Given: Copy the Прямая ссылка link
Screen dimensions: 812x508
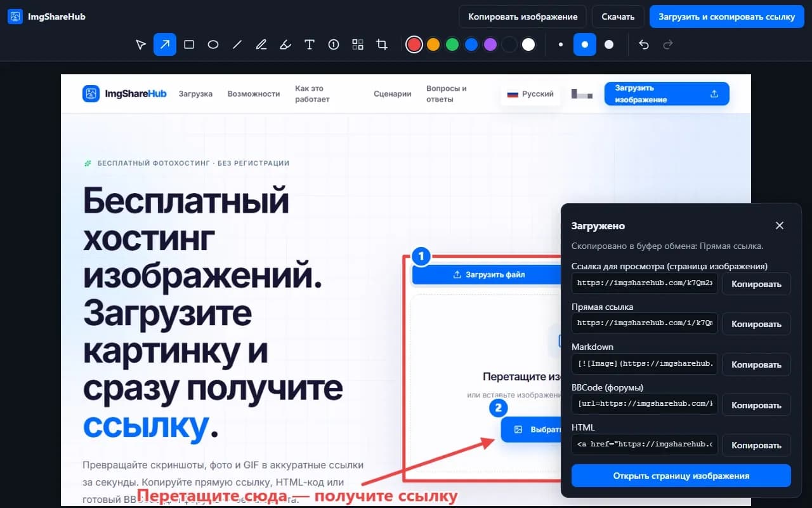Looking at the screenshot, I should tap(756, 324).
